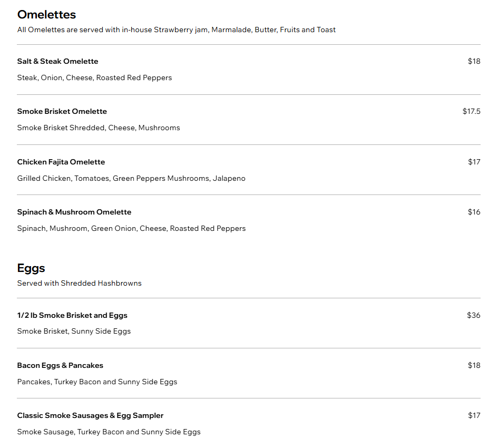Select Classic Smoke Sausages & Egg Sampler

(90, 416)
